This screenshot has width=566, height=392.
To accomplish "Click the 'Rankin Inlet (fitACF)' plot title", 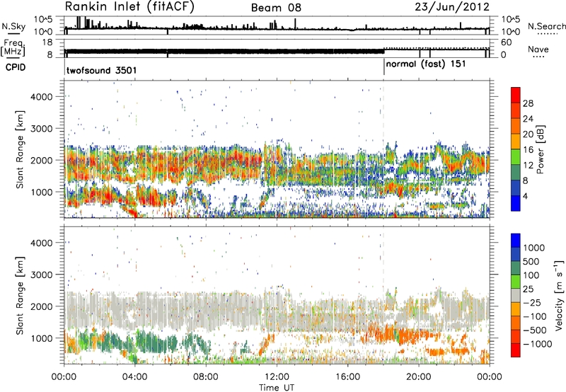I will (x=129, y=7).
